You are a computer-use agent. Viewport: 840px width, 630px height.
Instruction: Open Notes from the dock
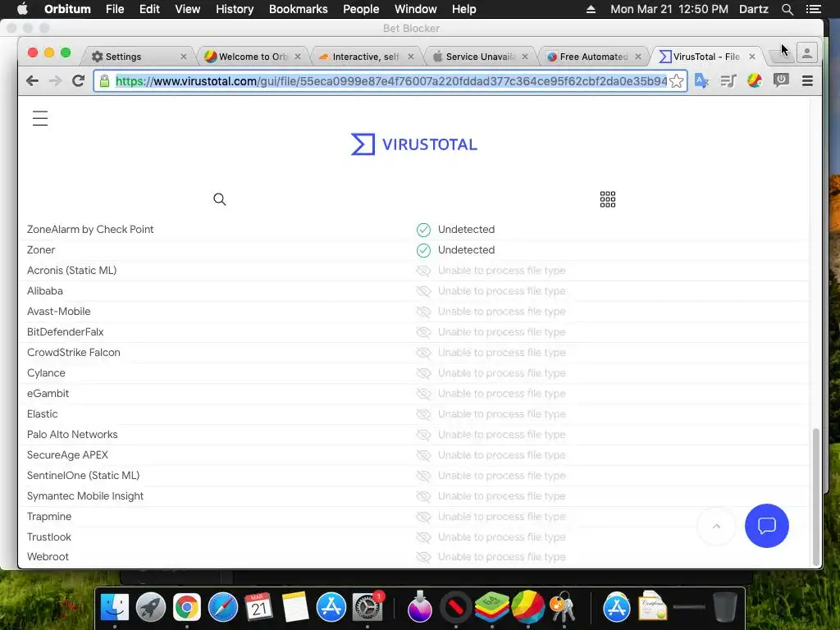(295, 607)
